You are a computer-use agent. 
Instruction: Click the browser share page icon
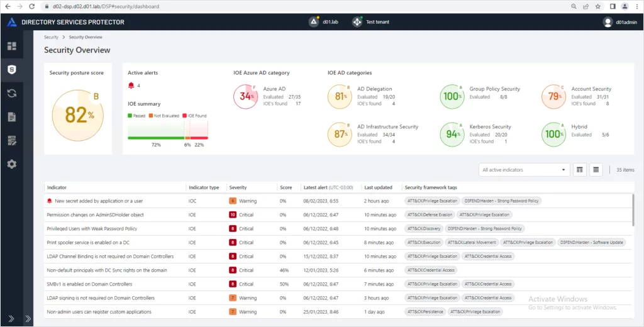click(586, 6)
